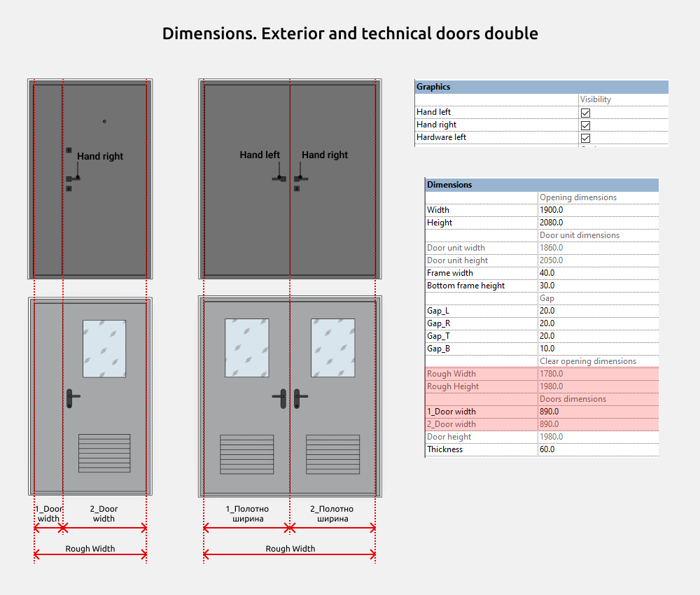This screenshot has height=595, width=700.
Task: Toggle the Hand left visibility checkbox
Action: tap(585, 113)
